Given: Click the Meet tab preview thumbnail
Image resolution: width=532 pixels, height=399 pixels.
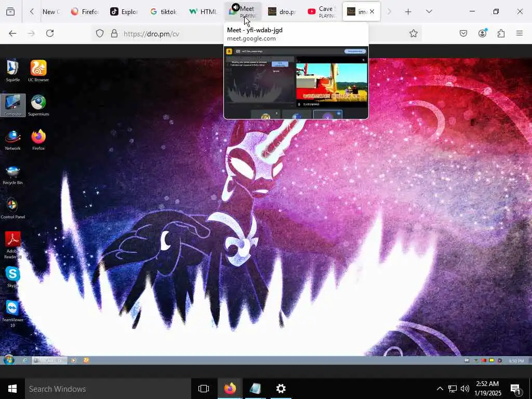Looking at the screenshot, I should pos(296,83).
